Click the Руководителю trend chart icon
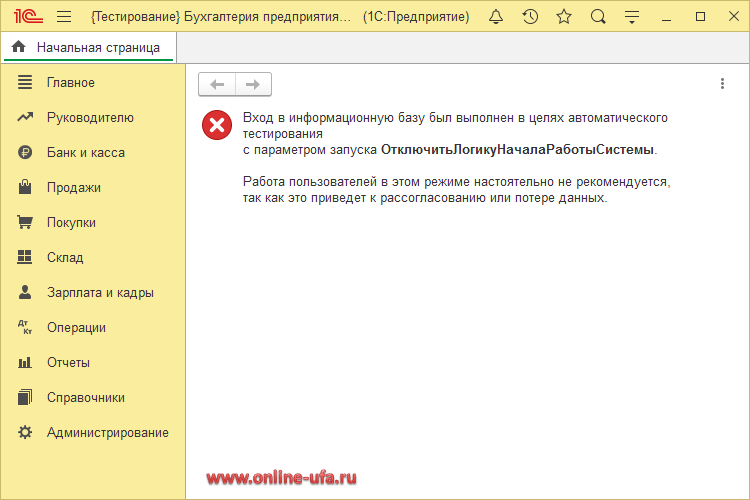The height and width of the screenshot is (500, 750). tap(25, 117)
